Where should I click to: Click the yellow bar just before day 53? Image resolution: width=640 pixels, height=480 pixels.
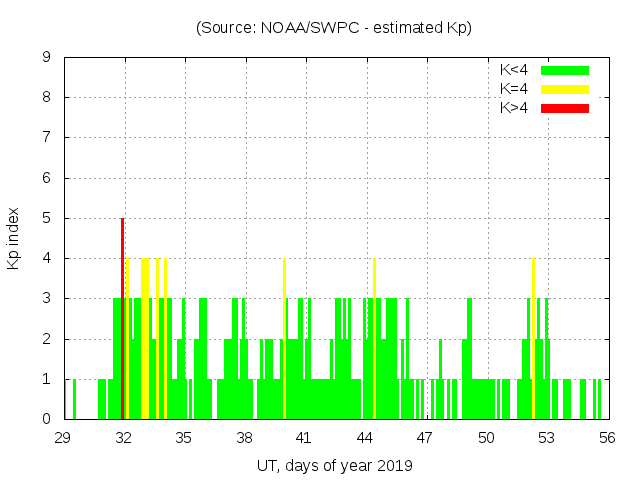533,340
